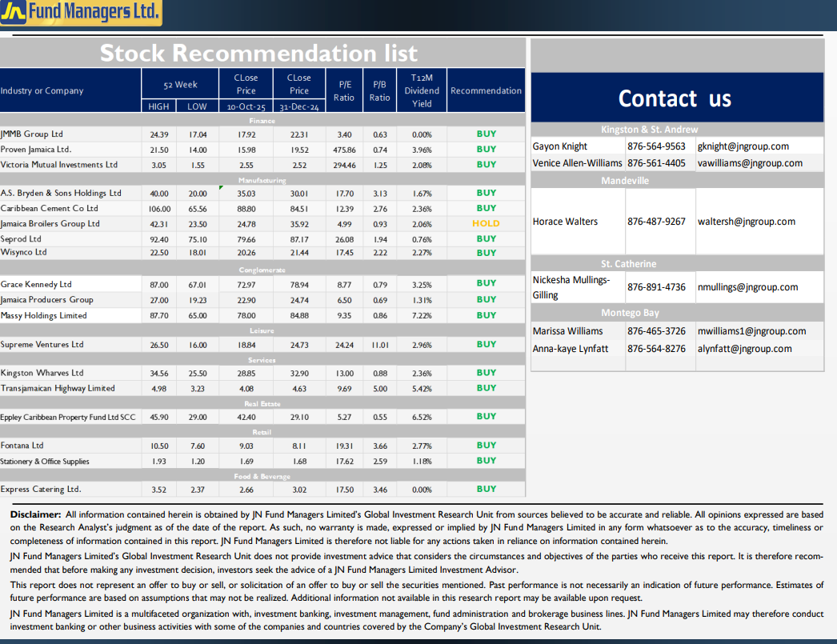Click Gayon Knight's phone number 876-564-9563
This screenshot has width=837, height=644.
coord(656,146)
